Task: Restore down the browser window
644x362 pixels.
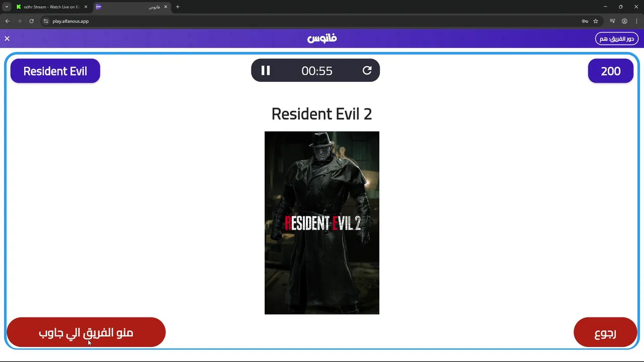Action: pos(621,7)
